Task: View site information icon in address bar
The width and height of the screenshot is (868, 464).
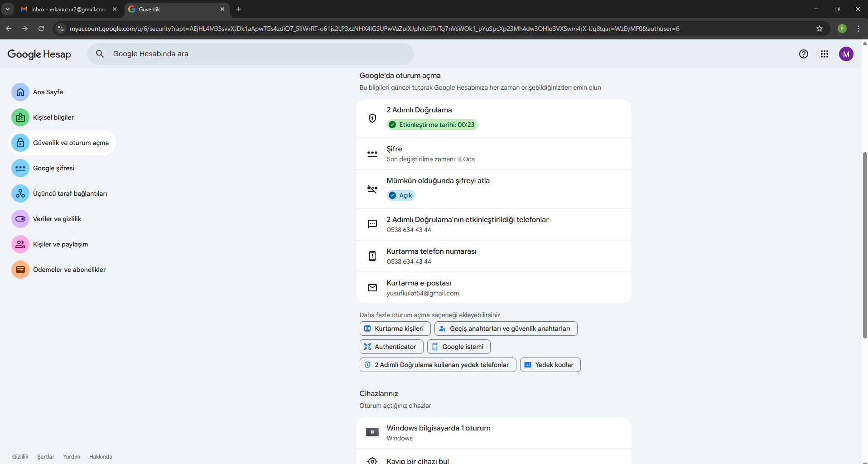Action: (61, 29)
